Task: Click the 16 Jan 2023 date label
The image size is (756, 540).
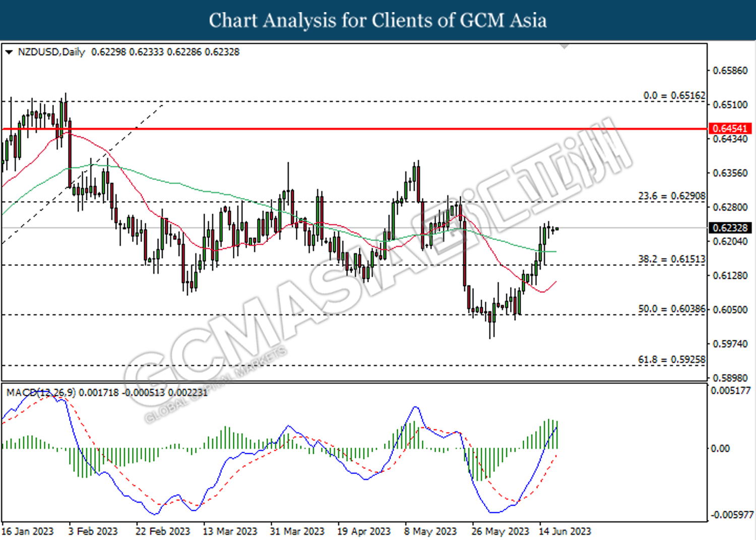Action: point(28,531)
